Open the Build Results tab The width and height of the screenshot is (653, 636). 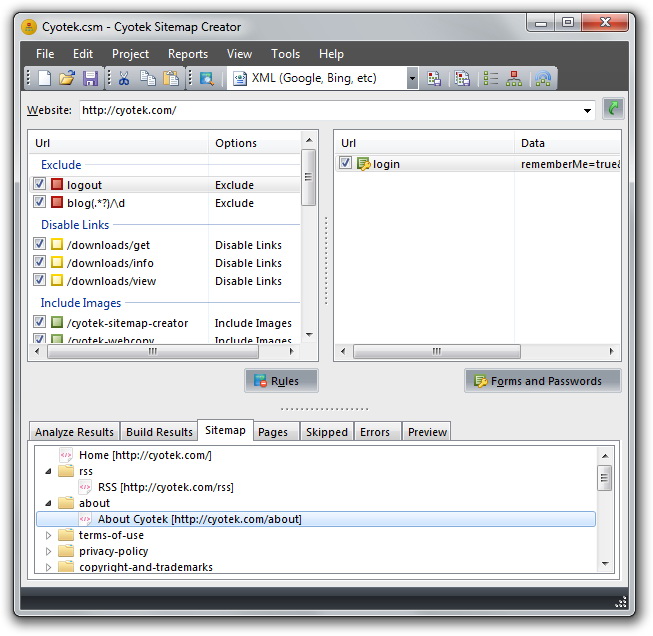pos(159,431)
